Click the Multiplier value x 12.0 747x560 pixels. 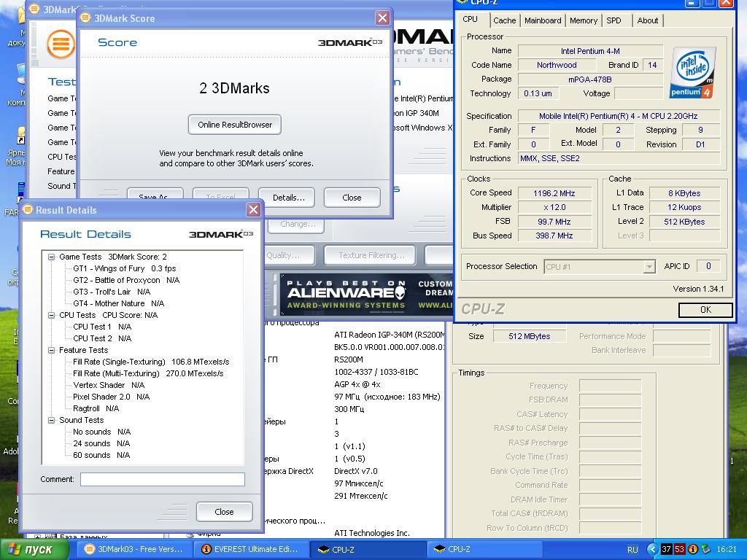pyautogui.click(x=554, y=208)
